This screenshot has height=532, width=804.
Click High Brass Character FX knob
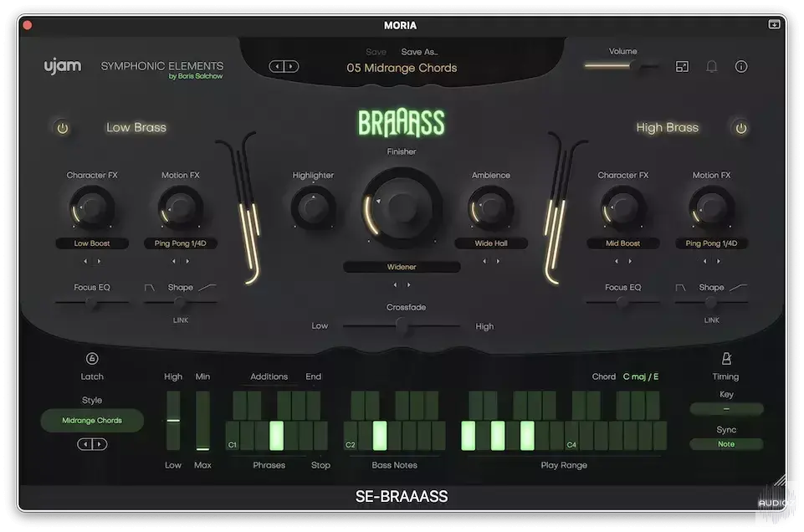622,207
